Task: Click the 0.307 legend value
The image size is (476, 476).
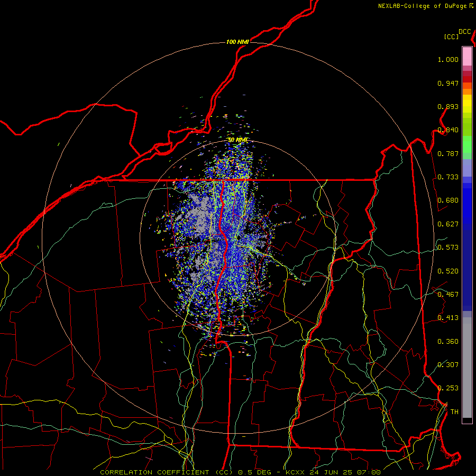Action: coord(448,364)
